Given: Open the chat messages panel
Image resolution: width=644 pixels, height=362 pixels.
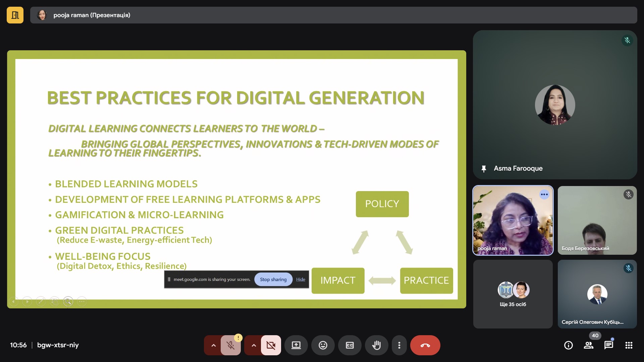Looking at the screenshot, I should pos(608,345).
